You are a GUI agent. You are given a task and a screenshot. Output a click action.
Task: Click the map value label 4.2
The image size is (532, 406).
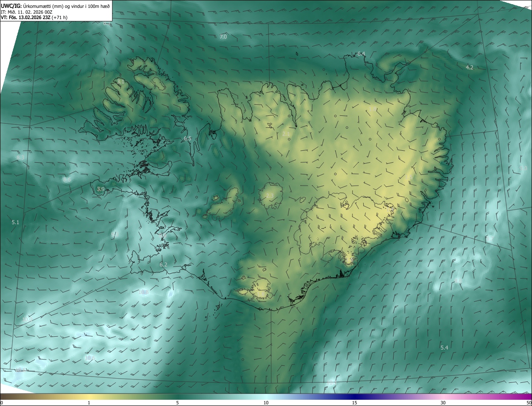(x=469, y=67)
